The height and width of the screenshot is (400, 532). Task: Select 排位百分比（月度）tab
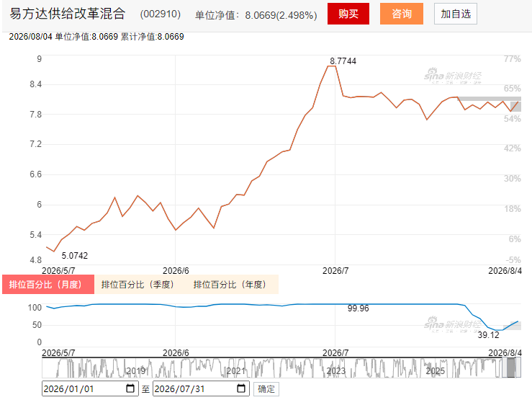click(48, 284)
